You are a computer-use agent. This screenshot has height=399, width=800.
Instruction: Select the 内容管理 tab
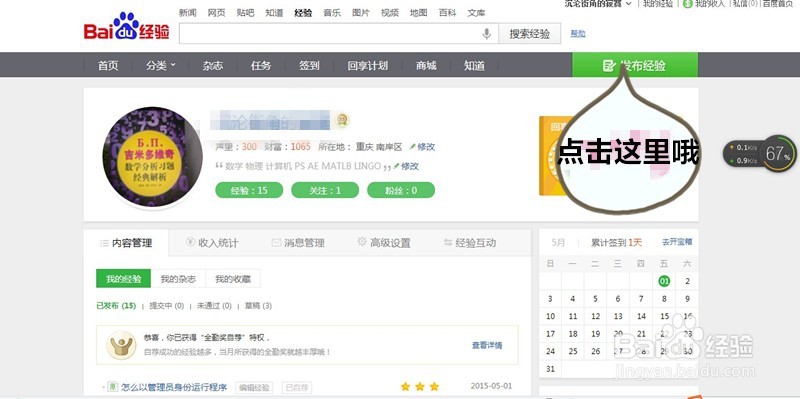pos(126,243)
